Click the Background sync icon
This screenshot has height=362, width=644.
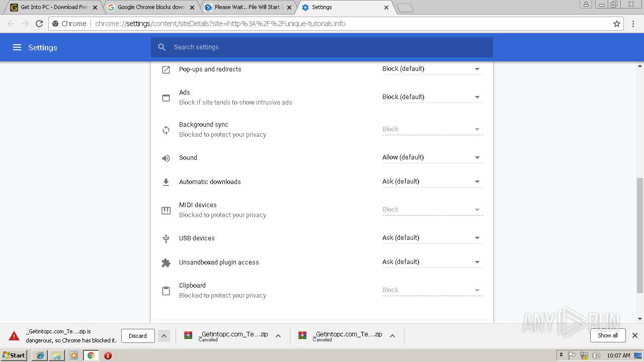[166, 130]
